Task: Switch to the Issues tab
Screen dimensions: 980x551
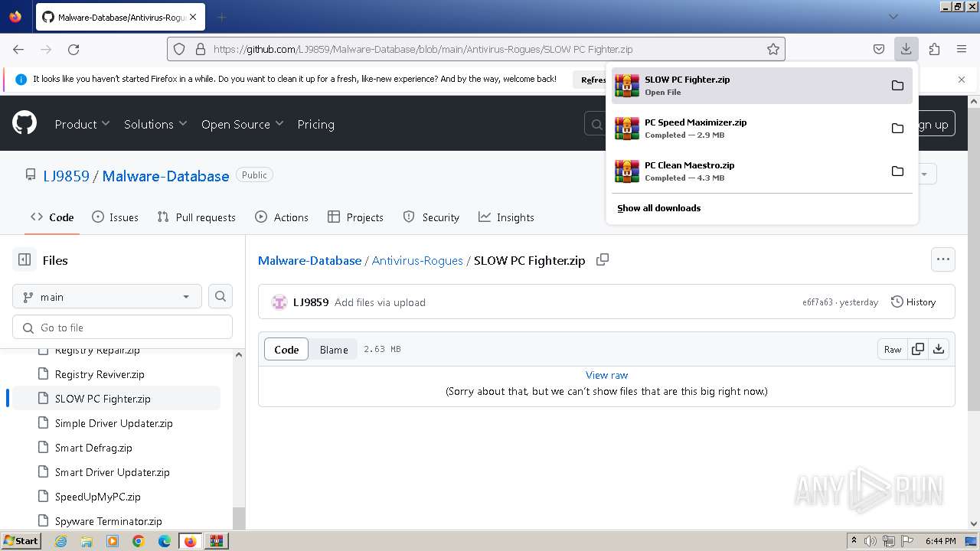Action: click(x=115, y=217)
